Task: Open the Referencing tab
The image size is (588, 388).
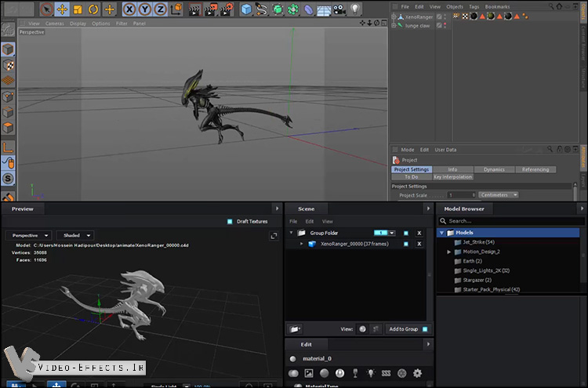Action: [x=535, y=169]
